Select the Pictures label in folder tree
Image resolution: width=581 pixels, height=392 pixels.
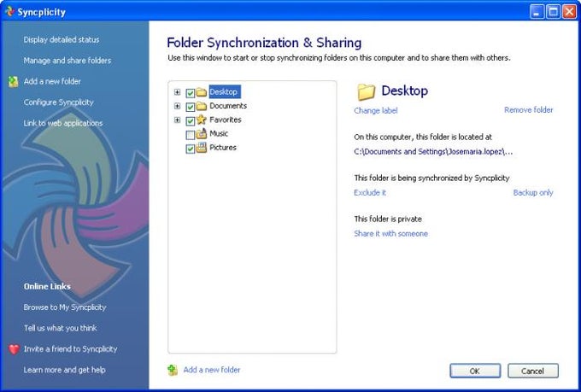[x=223, y=148]
